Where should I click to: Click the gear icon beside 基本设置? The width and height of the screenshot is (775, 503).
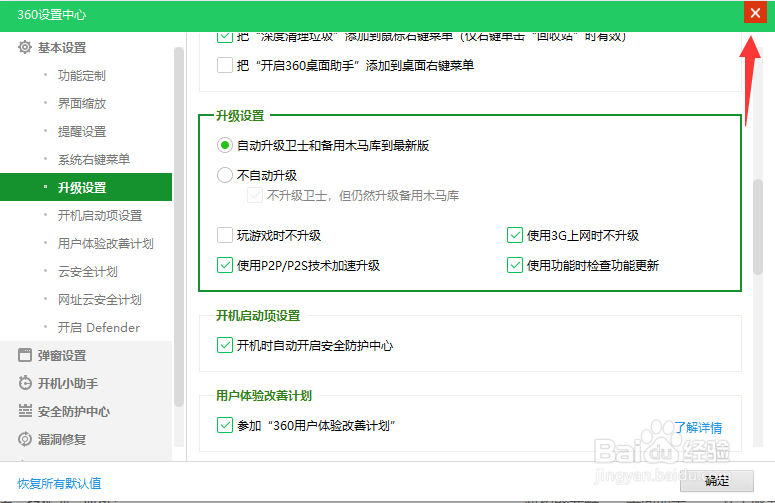pyautogui.click(x=25, y=47)
